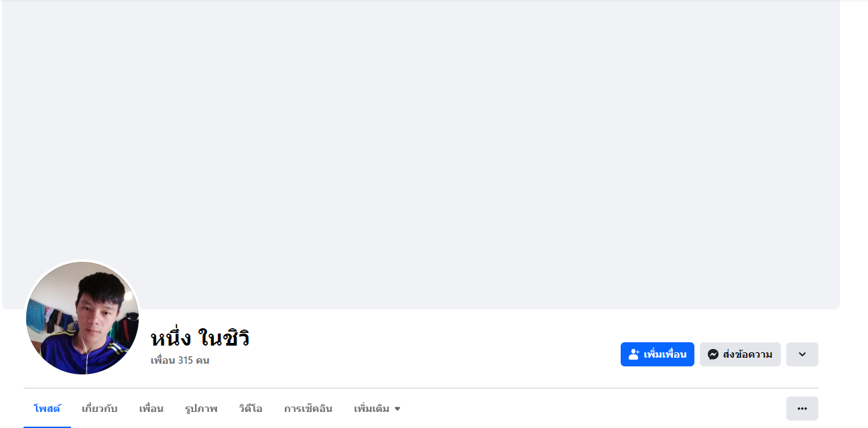This screenshot has width=868, height=428.
Task: Select the รูปภาพ tab
Action: tap(201, 409)
